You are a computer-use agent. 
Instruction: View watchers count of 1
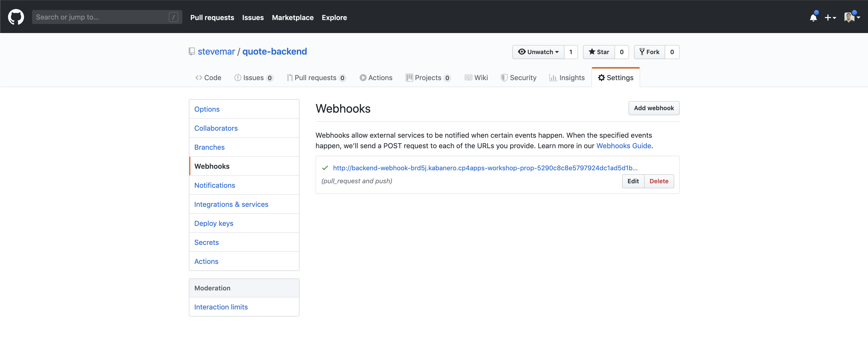click(x=570, y=52)
